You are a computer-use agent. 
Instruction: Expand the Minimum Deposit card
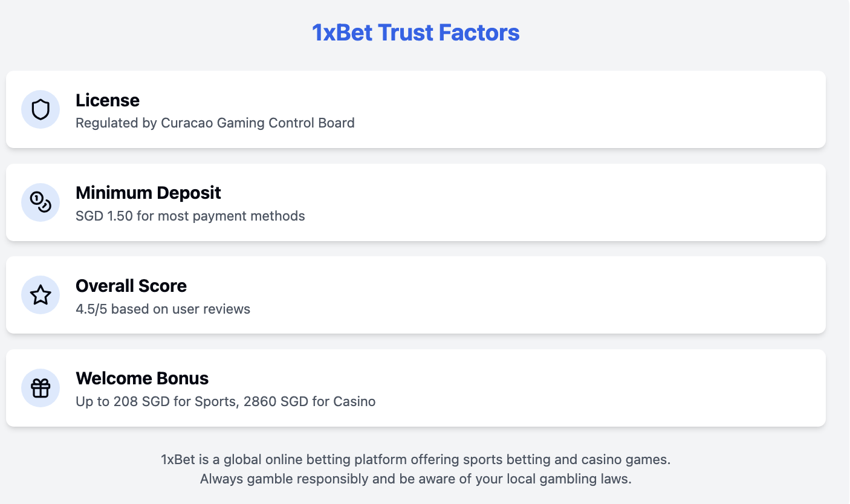415,202
